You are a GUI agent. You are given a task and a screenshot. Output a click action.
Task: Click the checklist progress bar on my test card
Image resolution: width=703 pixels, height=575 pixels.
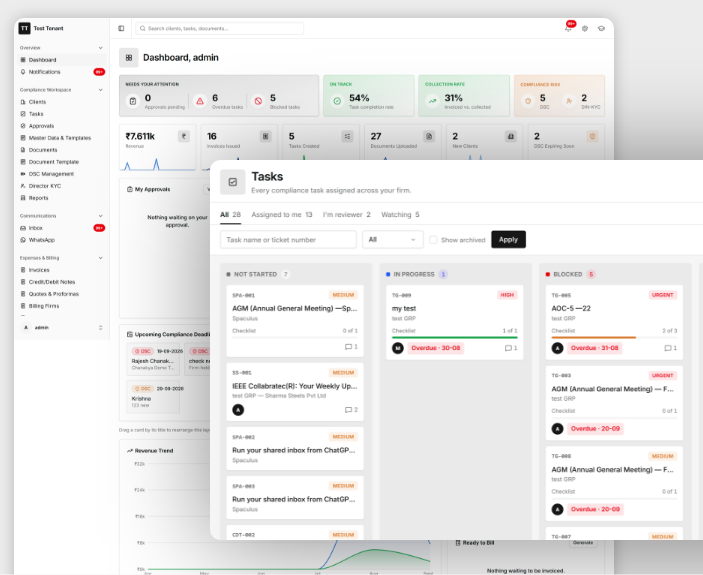455,337
